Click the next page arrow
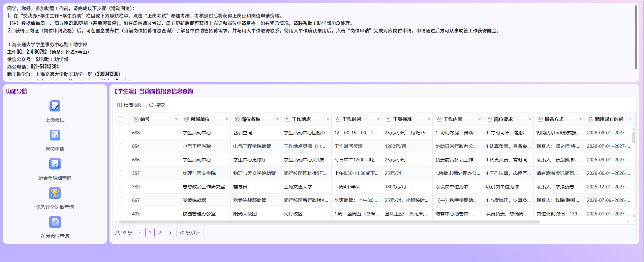The width and height of the screenshot is (644, 262). (170, 233)
